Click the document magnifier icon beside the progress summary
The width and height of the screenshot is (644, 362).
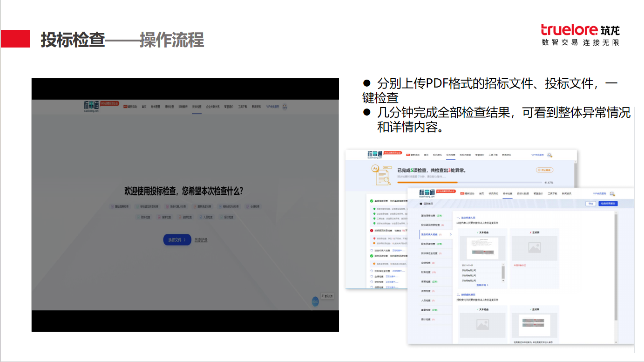(381, 175)
